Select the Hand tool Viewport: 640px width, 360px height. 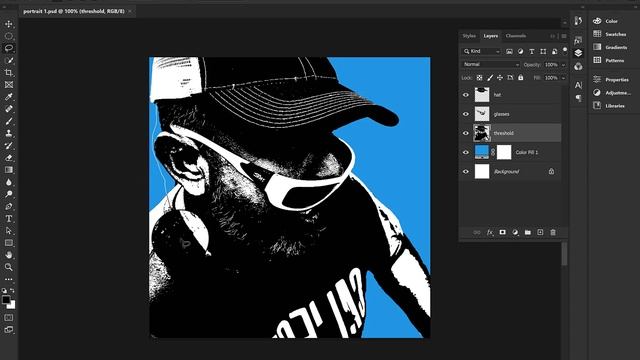(9, 255)
